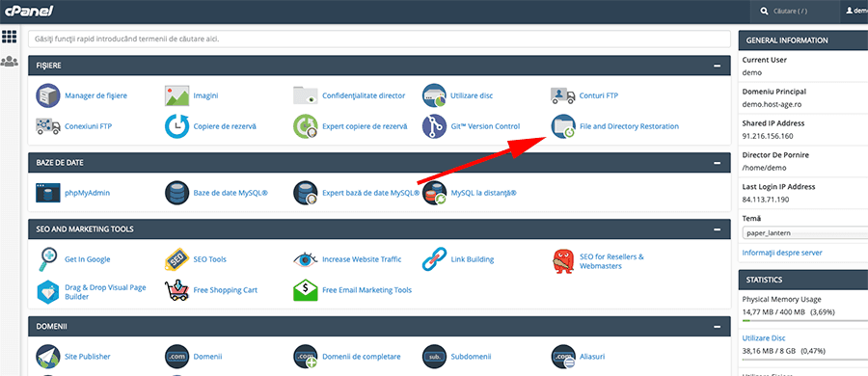Viewport: 868px width, 376px height.
Task: Collapse the SEO and Marketing Tools section
Action: (x=718, y=229)
